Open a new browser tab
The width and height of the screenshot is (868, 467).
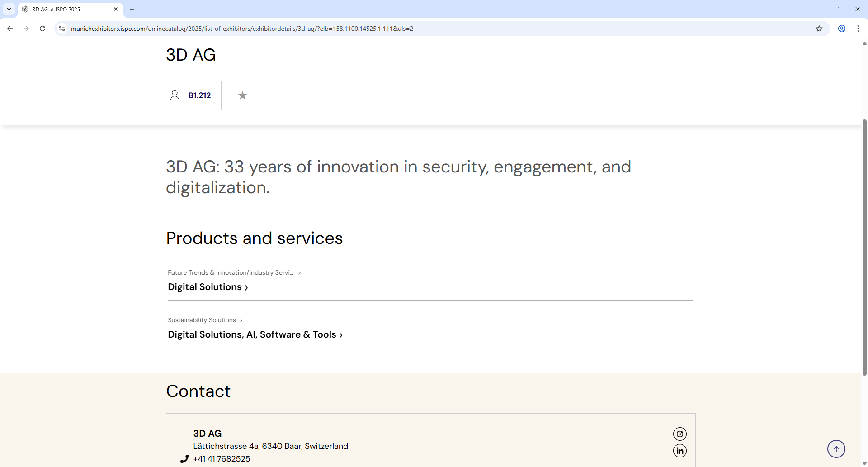click(132, 9)
